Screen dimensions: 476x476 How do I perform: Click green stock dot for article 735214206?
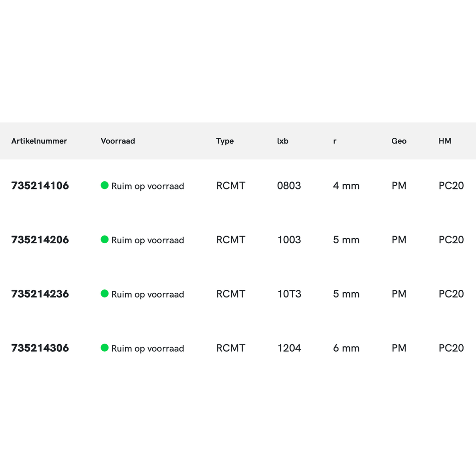coord(105,239)
